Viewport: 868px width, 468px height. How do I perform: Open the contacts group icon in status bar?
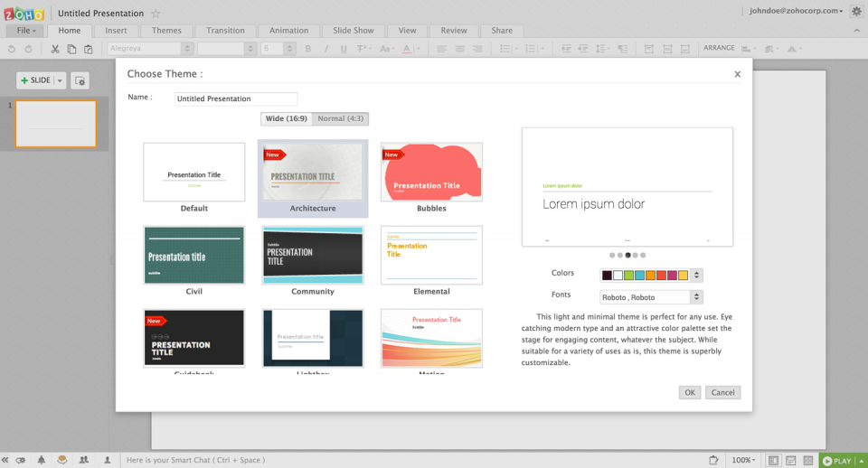83,460
